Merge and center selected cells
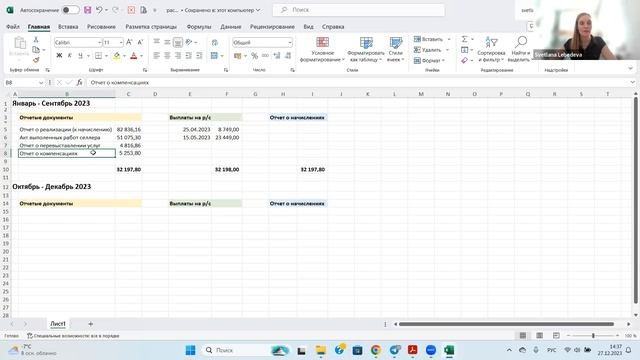 (x=214, y=56)
